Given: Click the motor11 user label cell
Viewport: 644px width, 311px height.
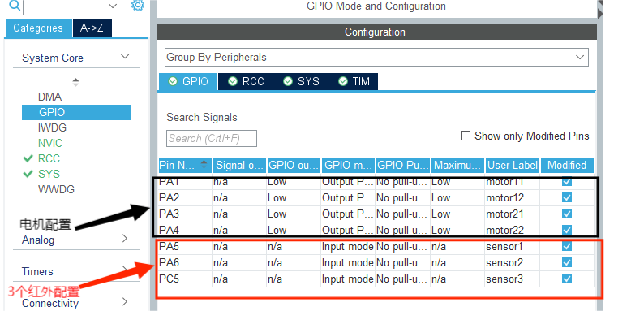Looking at the screenshot, I should coord(513,182).
